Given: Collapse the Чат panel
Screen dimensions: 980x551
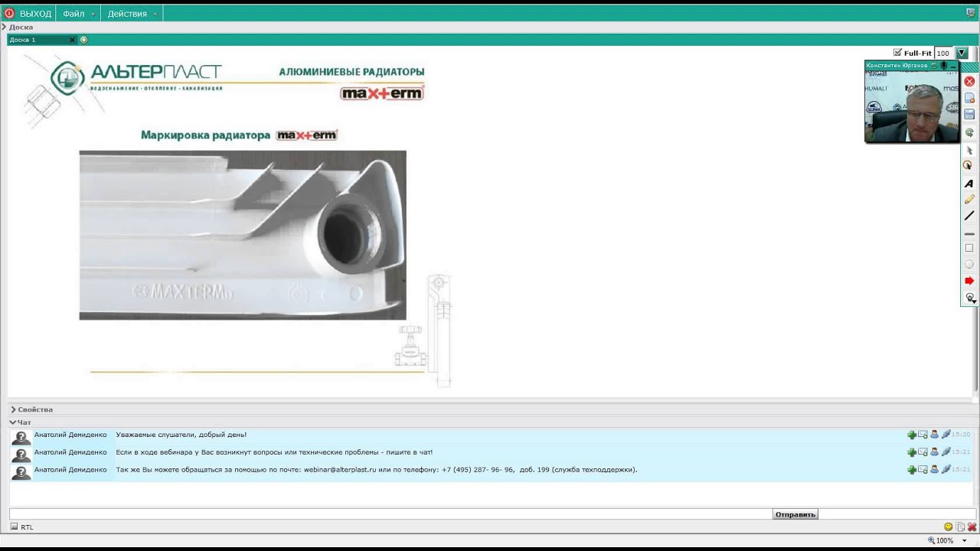Looking at the screenshot, I should pos(13,422).
